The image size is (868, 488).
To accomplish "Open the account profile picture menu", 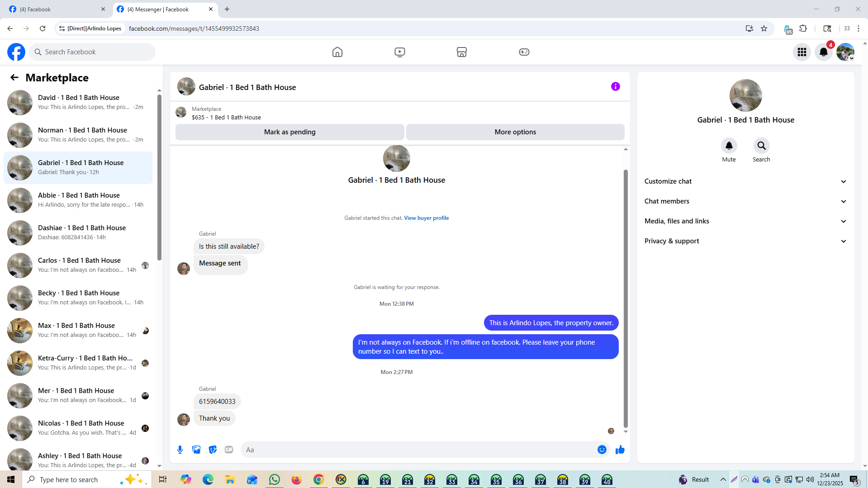I will [x=845, y=52].
